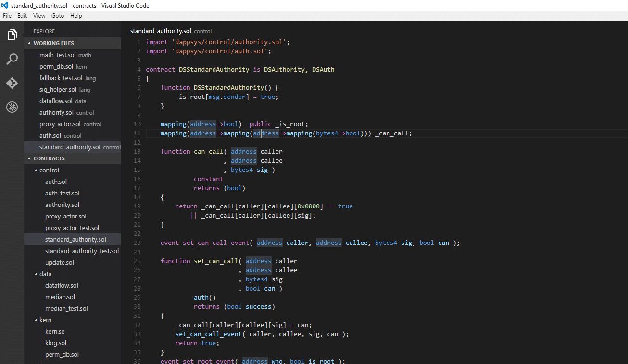The image size is (628, 364).
Task: Open the Goto menu
Action: [58, 16]
